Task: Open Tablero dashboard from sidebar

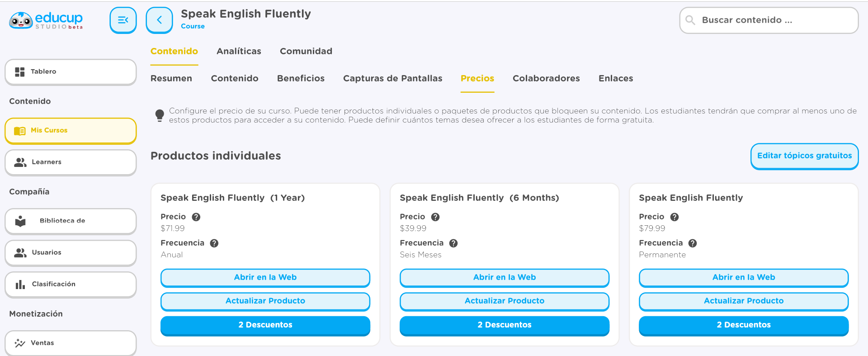Action: coord(71,71)
